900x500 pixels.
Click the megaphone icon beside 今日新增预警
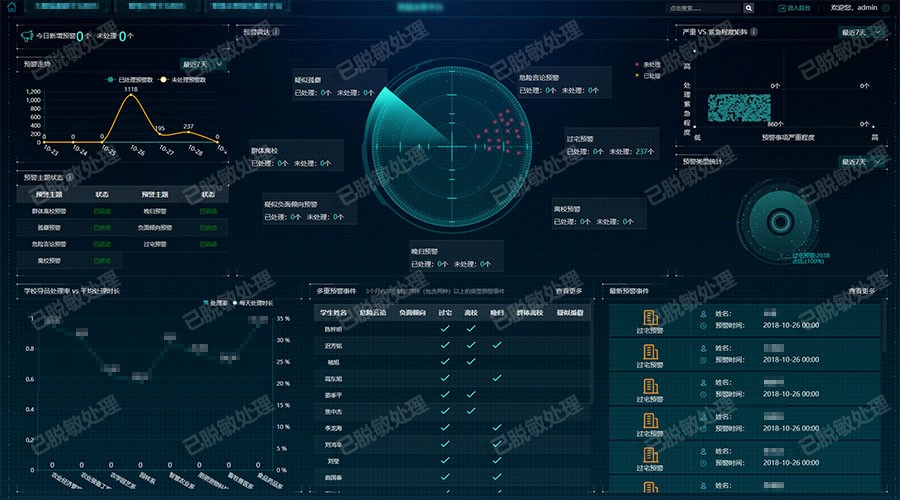point(27,35)
